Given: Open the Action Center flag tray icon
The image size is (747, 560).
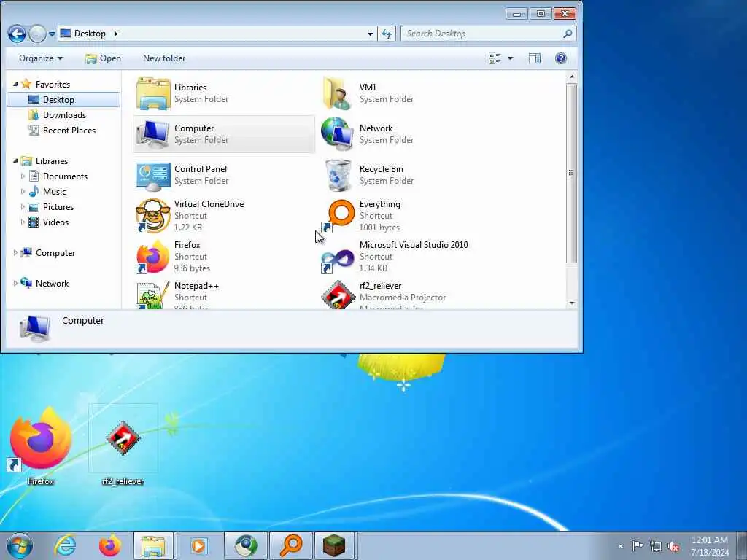Looking at the screenshot, I should (x=638, y=546).
